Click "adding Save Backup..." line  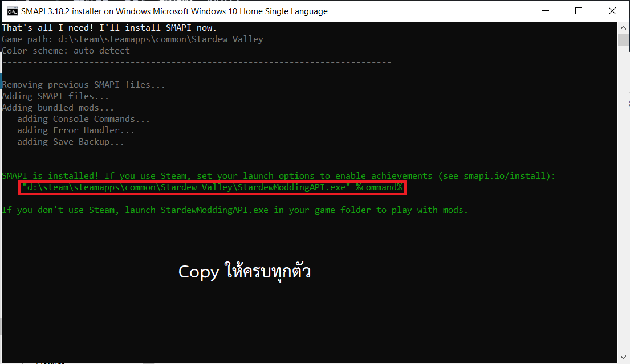[x=71, y=142]
